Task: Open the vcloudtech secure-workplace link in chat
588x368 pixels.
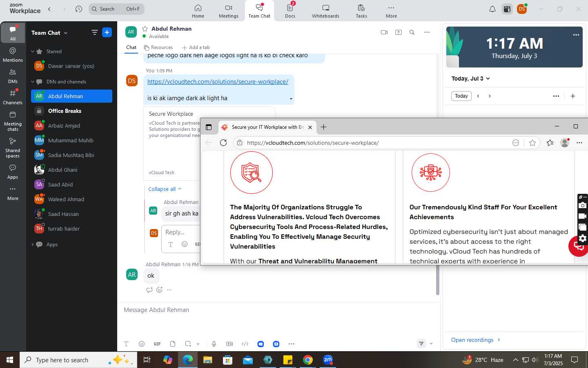Action: [x=218, y=82]
